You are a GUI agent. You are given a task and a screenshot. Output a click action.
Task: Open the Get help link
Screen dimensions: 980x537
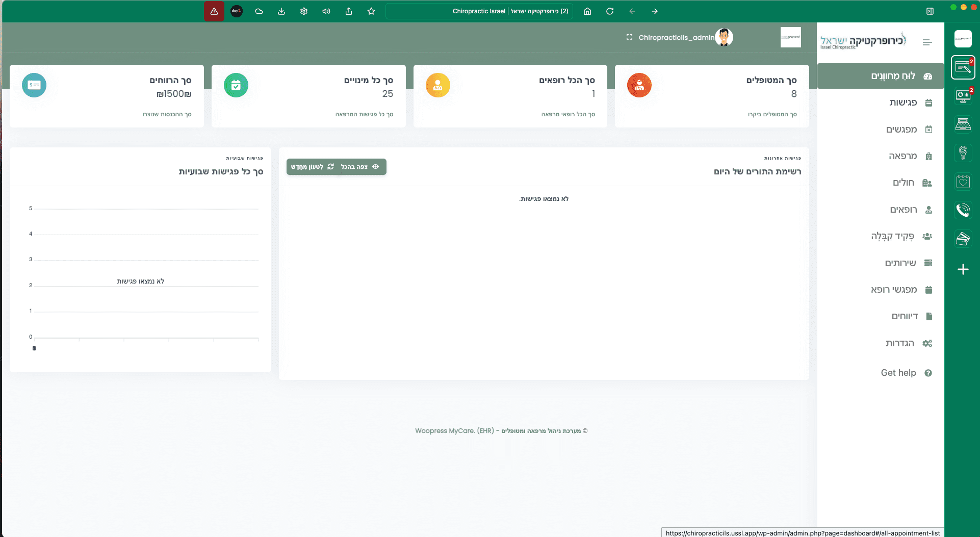tap(898, 373)
